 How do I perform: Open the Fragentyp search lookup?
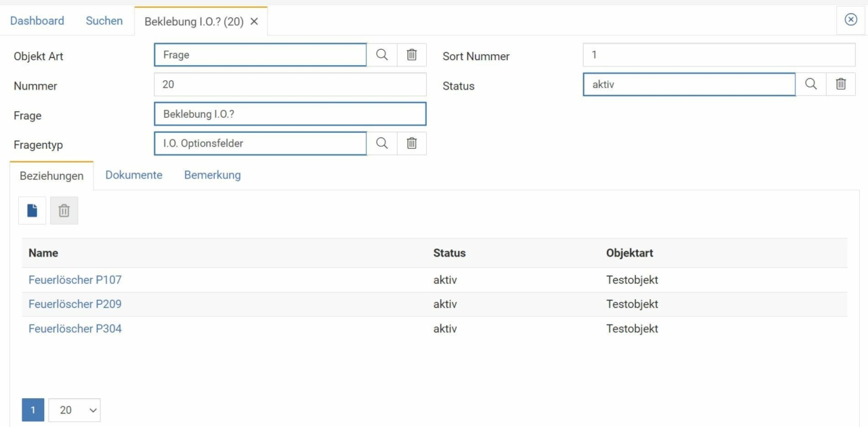tap(381, 142)
